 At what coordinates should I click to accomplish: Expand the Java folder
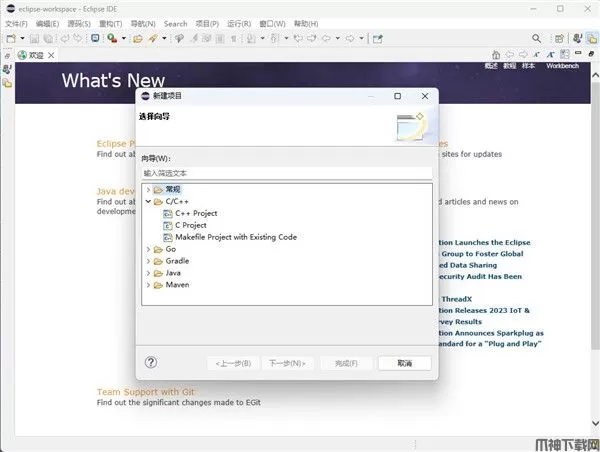pos(148,273)
